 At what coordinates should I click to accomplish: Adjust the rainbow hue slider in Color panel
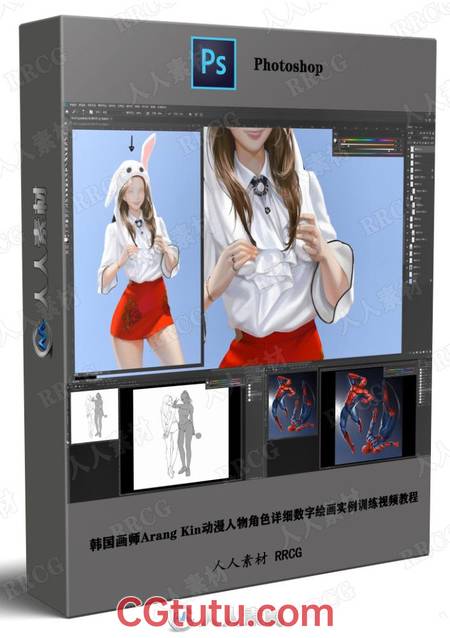click(367, 140)
